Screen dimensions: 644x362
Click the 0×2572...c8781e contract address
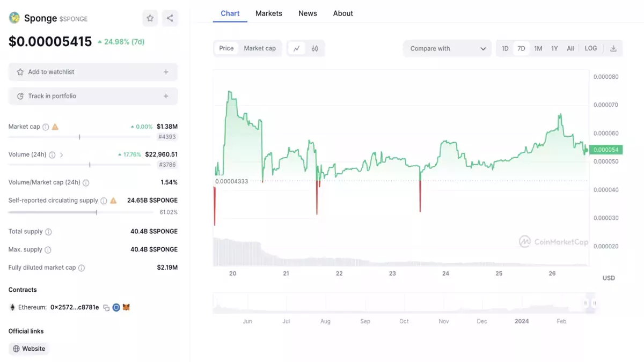(75, 307)
